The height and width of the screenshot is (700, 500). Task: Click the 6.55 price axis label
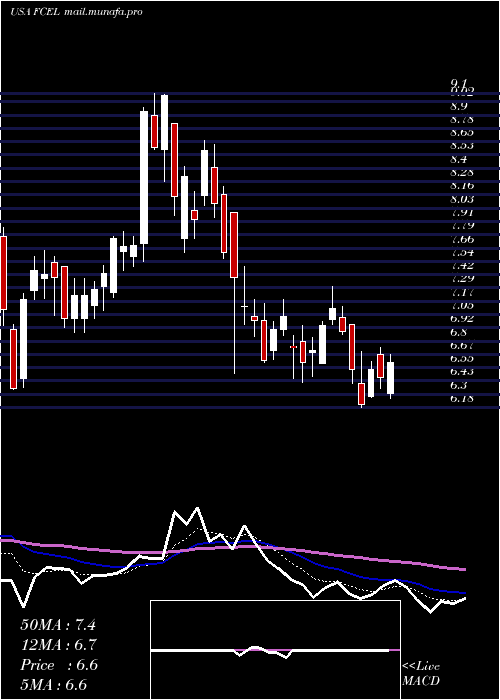click(x=462, y=358)
